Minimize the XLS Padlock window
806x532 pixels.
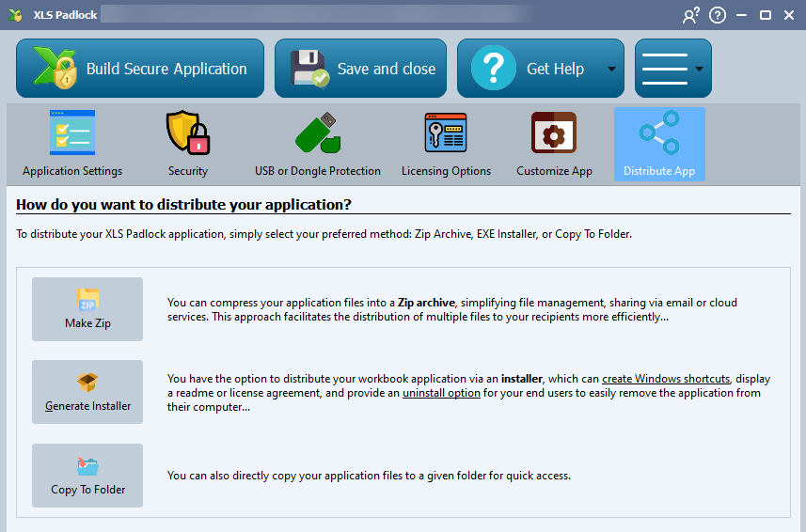tap(741, 15)
